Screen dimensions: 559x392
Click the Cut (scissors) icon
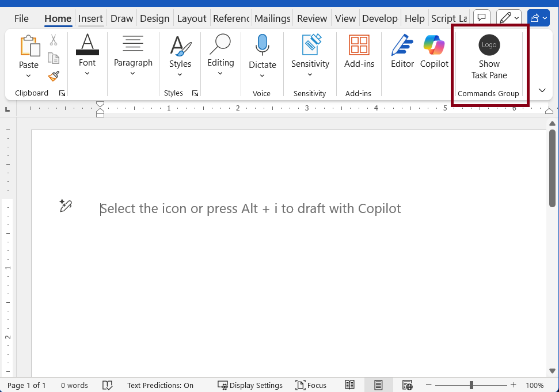(53, 39)
